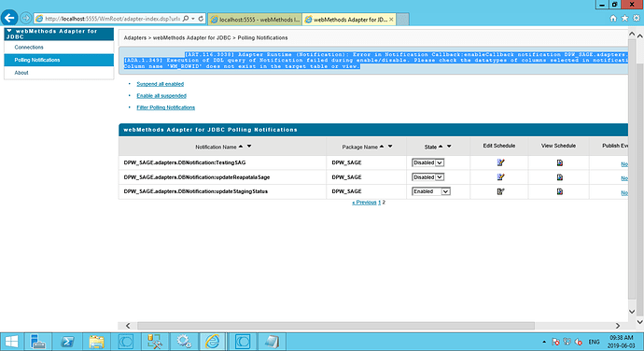644x351 pixels.
Task: Click the browser address bar URL
Action: click(112, 19)
